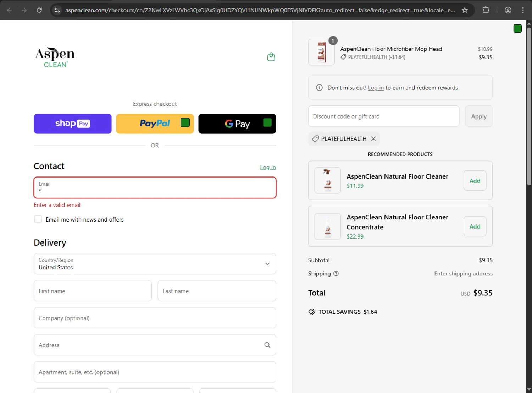Screen dimensions: 532x393
Task: Click the browser URL address bar
Action: point(260,10)
